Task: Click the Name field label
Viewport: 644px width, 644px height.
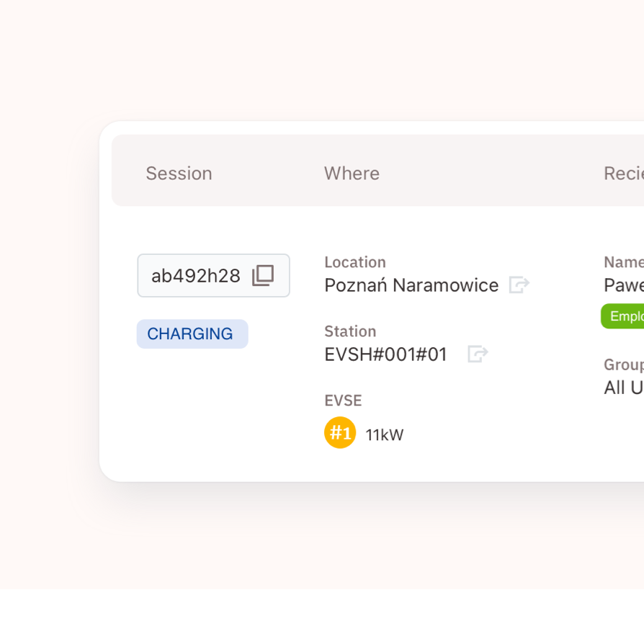Action: pyautogui.click(x=623, y=262)
